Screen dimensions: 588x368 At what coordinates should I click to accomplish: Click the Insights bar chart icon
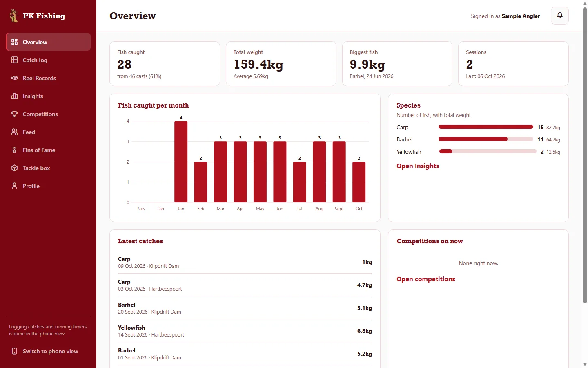point(15,96)
